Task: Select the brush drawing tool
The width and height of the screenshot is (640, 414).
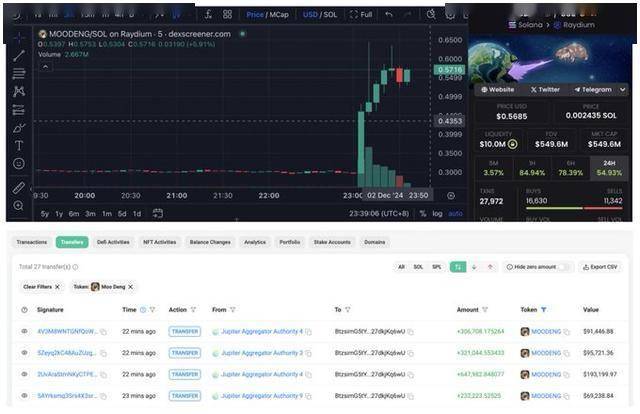Action: coord(19,128)
